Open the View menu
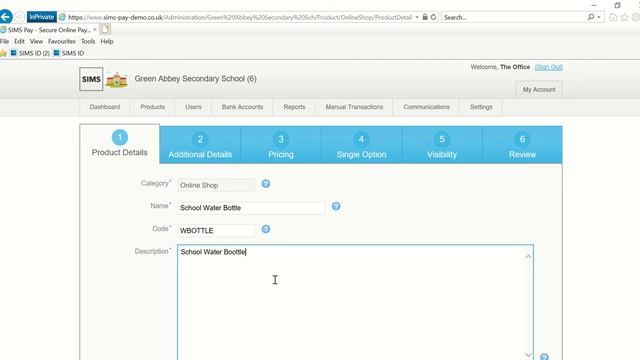 [x=36, y=41]
